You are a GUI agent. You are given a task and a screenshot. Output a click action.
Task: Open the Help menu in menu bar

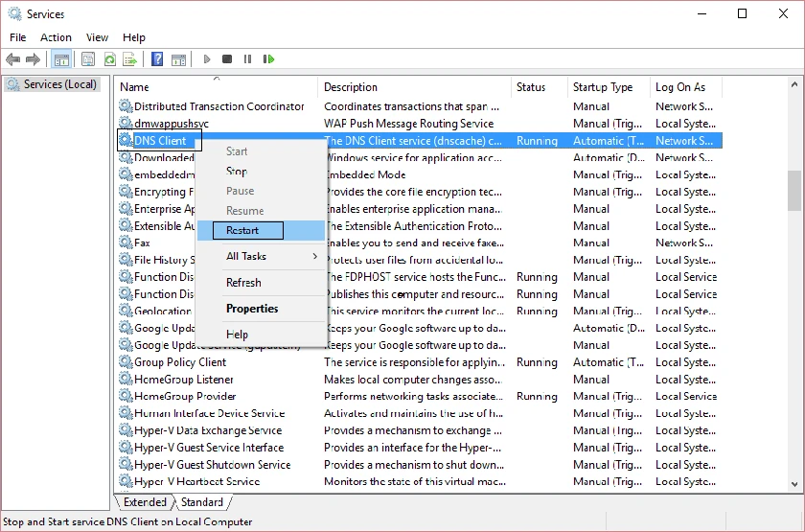pos(134,37)
